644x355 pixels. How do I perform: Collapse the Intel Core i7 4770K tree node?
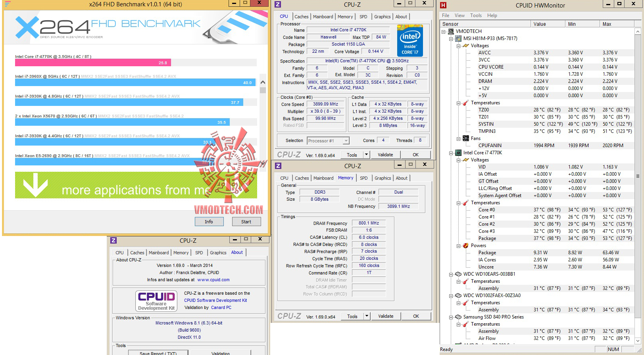coord(451,153)
